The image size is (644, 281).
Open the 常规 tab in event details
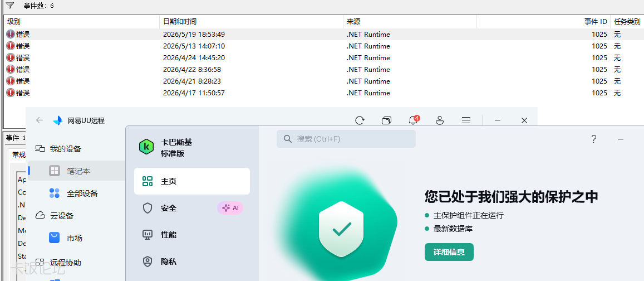pyautogui.click(x=18, y=154)
